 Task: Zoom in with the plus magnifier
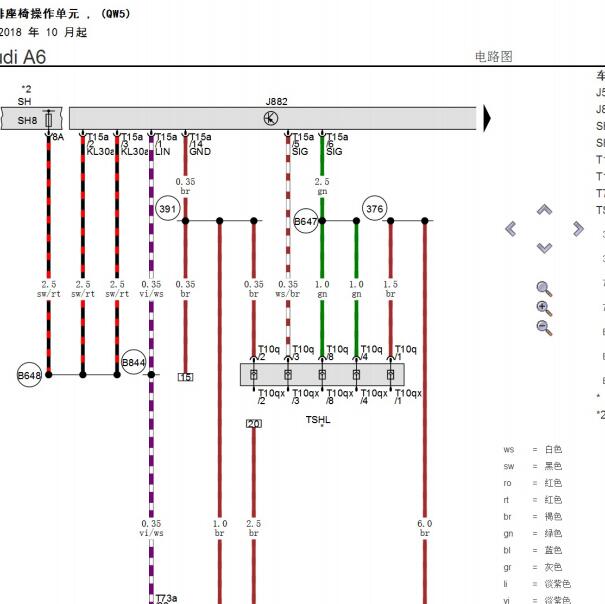pos(544,308)
